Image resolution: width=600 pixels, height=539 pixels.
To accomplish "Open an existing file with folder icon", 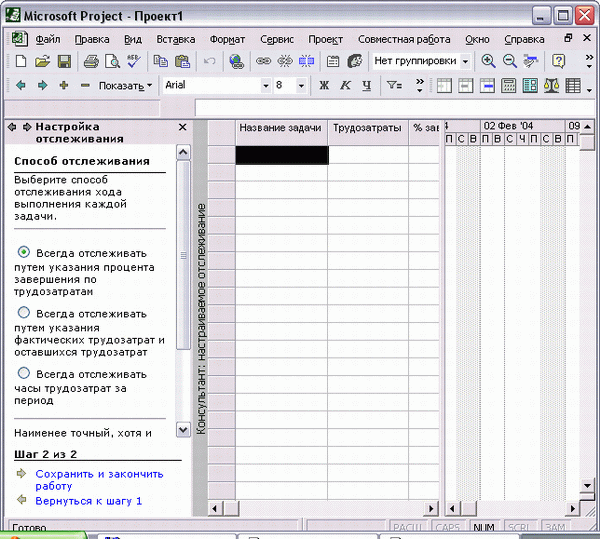I will (42, 61).
